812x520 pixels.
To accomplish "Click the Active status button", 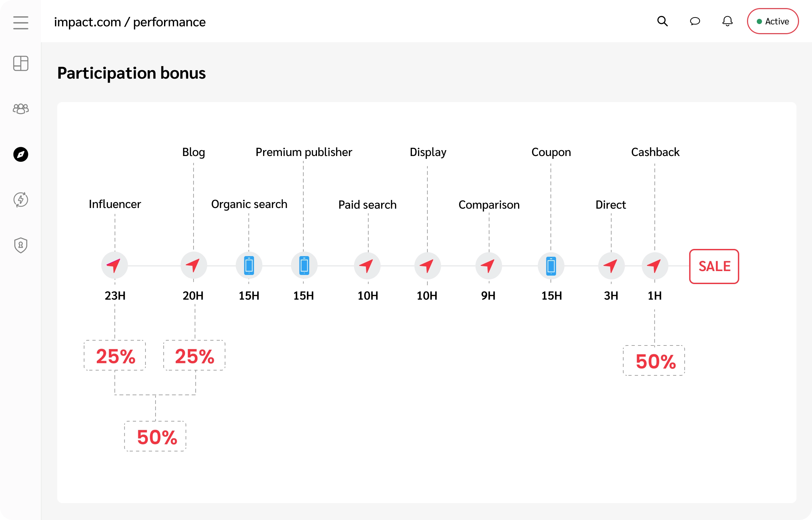I will point(772,21).
